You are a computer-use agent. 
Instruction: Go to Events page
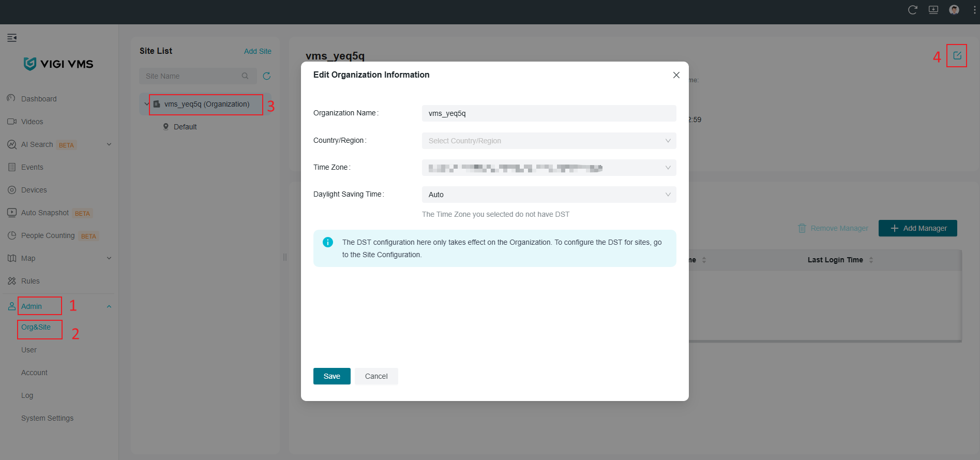click(32, 167)
